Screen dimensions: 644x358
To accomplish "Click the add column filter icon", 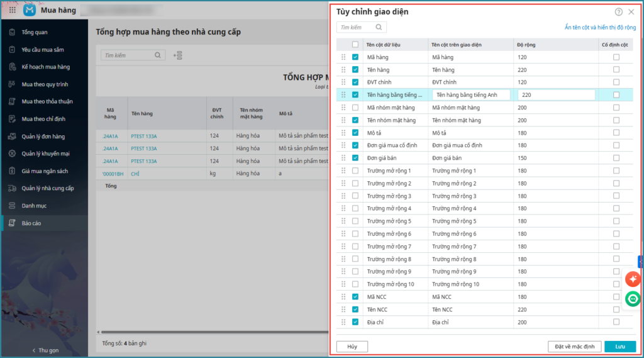I will point(178,55).
